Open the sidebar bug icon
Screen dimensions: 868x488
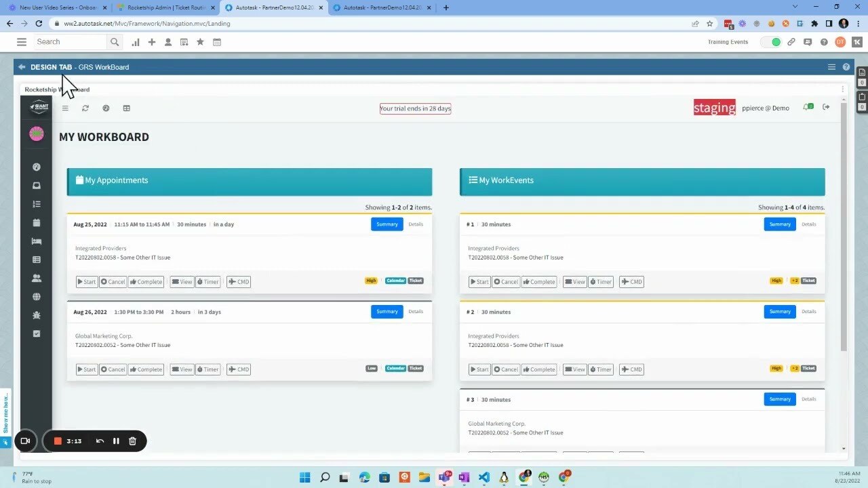click(x=37, y=315)
